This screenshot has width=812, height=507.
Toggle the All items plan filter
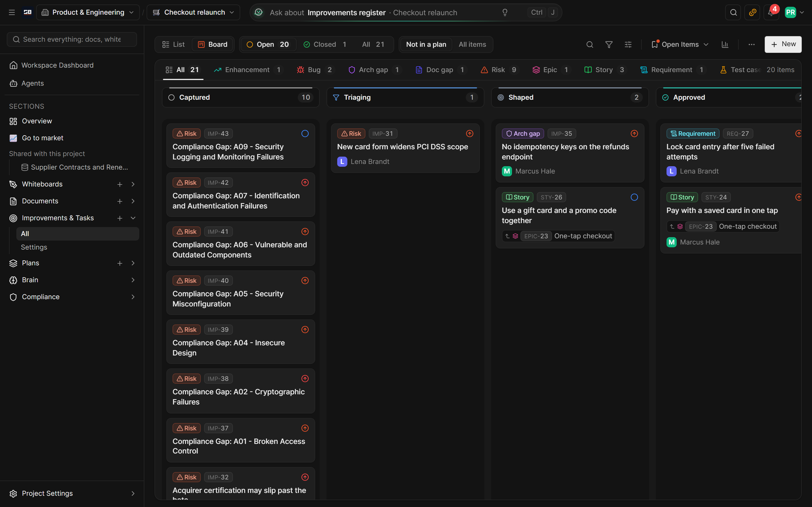tap(472, 45)
